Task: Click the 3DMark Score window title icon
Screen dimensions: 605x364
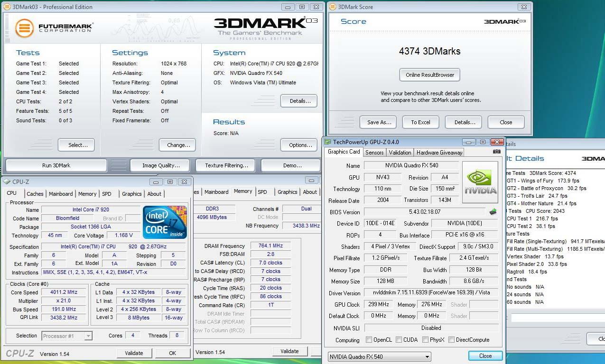Action: point(333,7)
